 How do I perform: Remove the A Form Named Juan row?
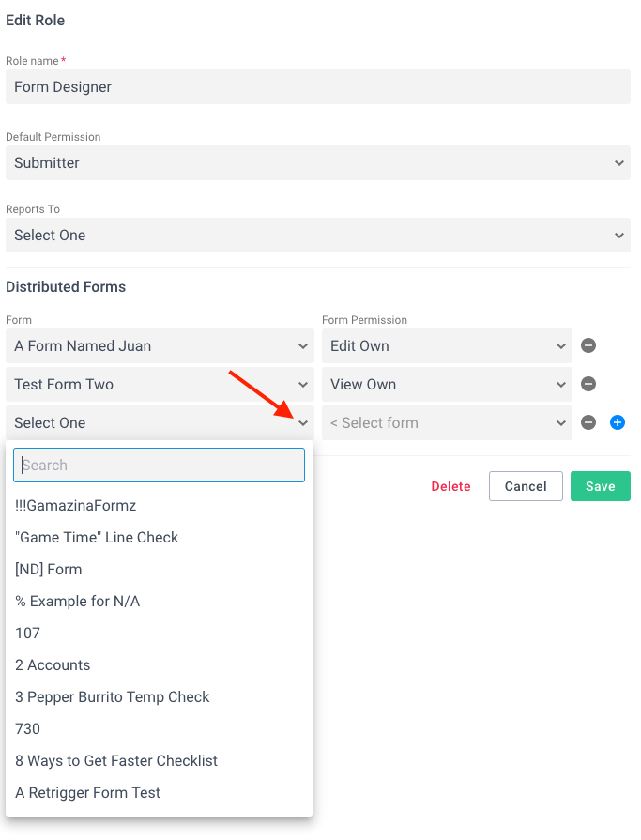(588, 345)
